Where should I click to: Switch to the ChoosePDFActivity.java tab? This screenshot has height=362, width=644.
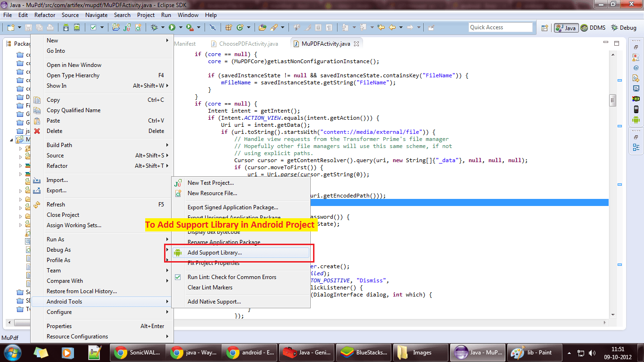coord(248,44)
